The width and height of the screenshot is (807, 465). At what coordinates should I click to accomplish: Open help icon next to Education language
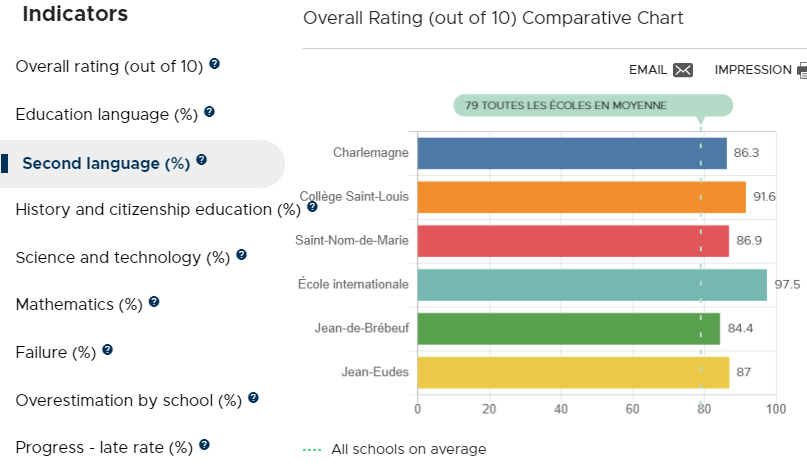[209, 112]
